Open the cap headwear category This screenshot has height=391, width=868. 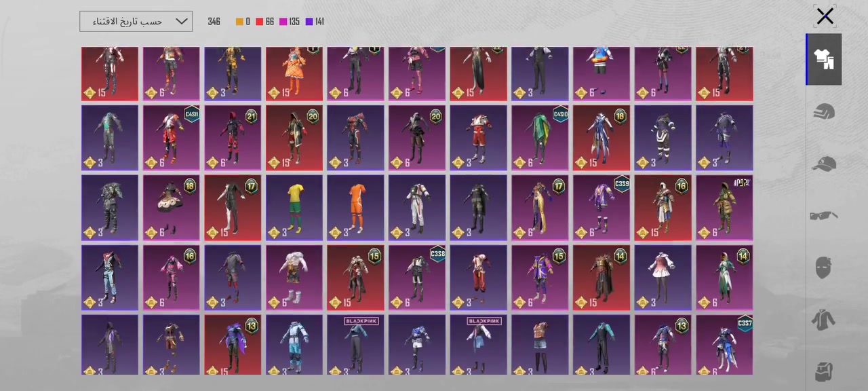825,164
